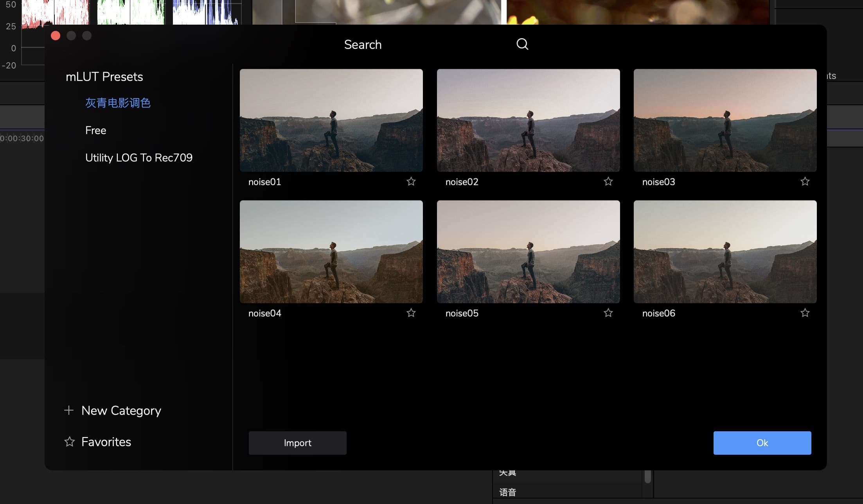
Task: Click the star beside noise05
Action: [608, 313]
